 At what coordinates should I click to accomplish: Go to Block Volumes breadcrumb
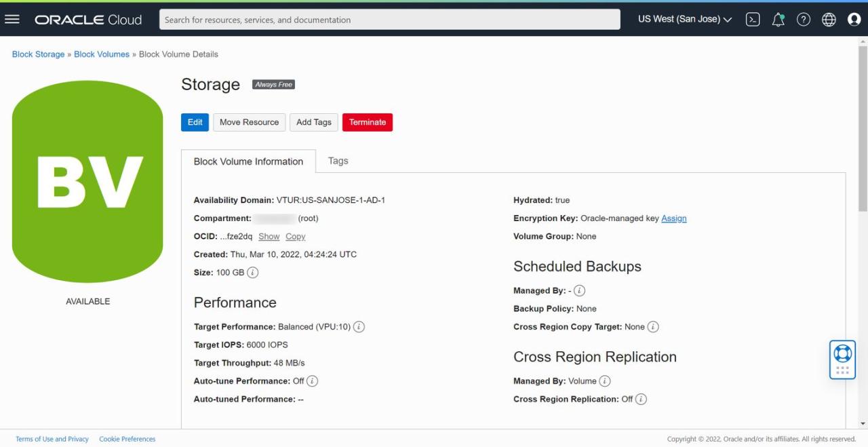tap(102, 54)
